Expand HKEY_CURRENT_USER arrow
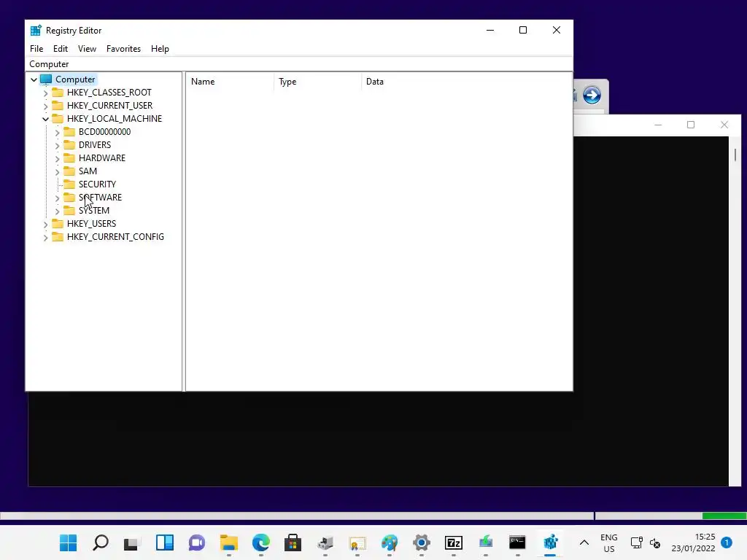Image resolution: width=747 pixels, height=560 pixels. tap(46, 106)
